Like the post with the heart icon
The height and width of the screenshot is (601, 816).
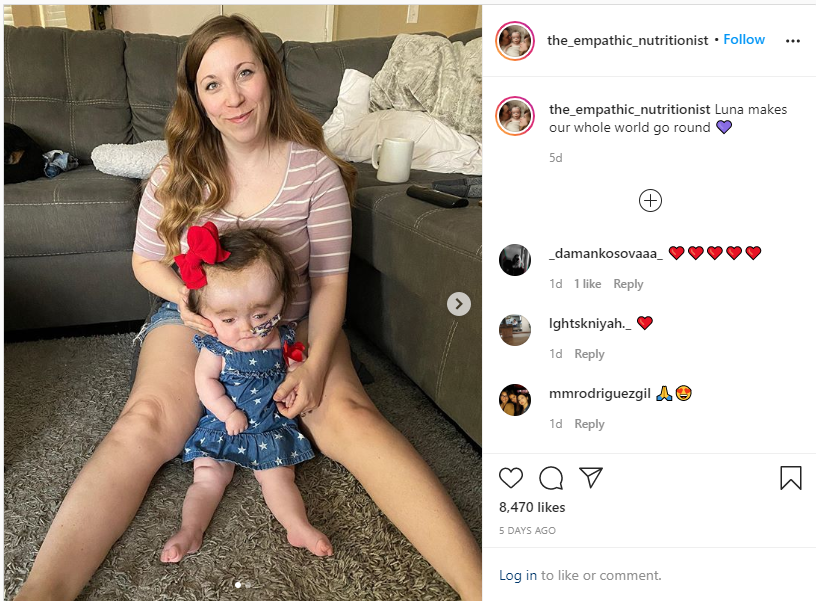(x=511, y=478)
